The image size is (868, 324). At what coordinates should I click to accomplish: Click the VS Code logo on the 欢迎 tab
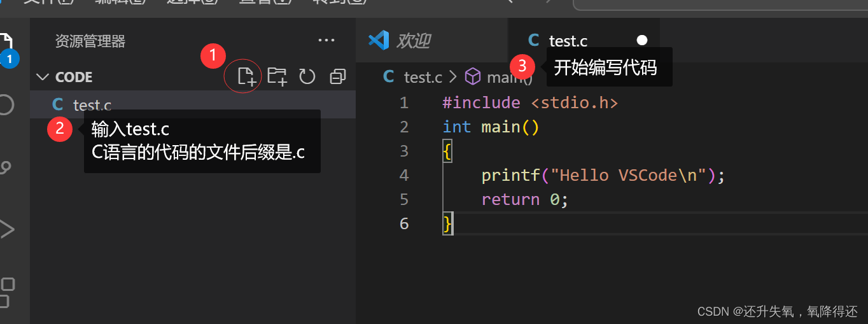(x=379, y=41)
